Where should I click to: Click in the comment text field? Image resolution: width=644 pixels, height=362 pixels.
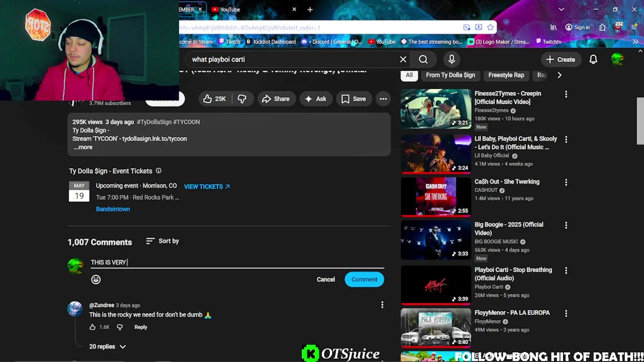(x=237, y=262)
